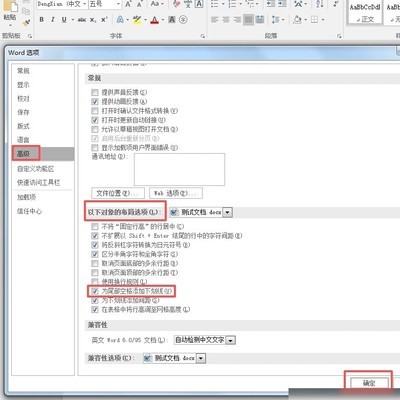
Task: Toggle Bold formatting in the ribbon
Action: click(x=41, y=20)
